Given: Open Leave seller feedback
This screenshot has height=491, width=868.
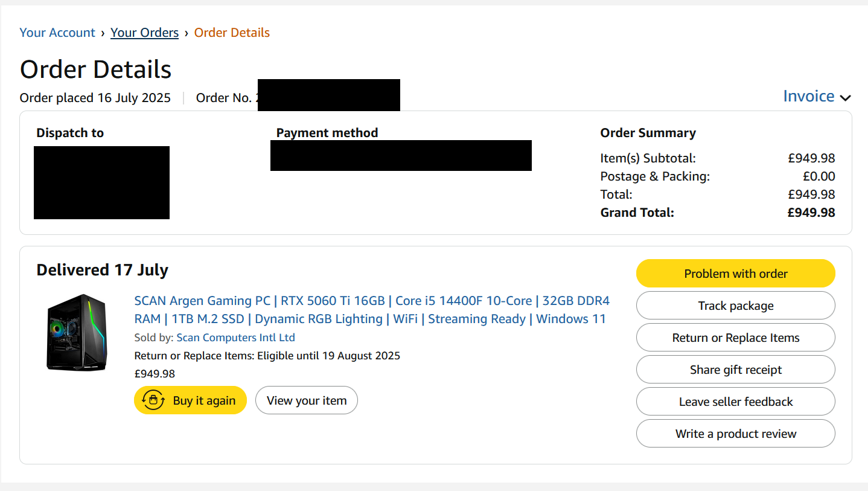Looking at the screenshot, I should tap(735, 402).
